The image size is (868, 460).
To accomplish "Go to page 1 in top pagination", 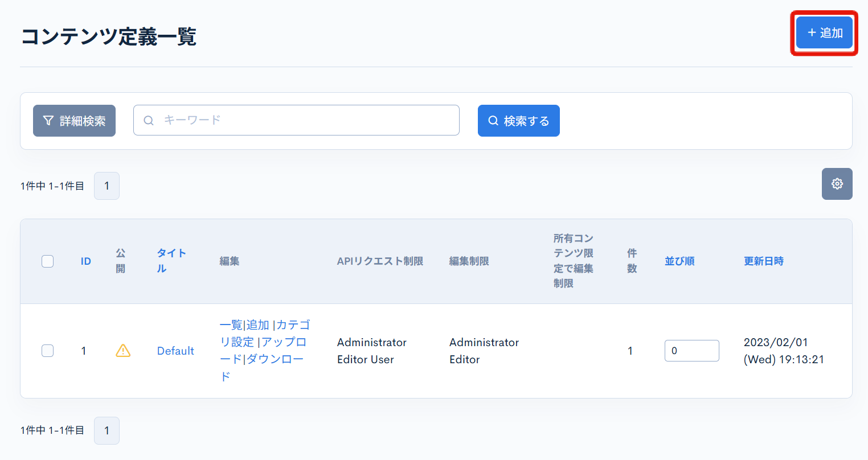I will tap(107, 186).
